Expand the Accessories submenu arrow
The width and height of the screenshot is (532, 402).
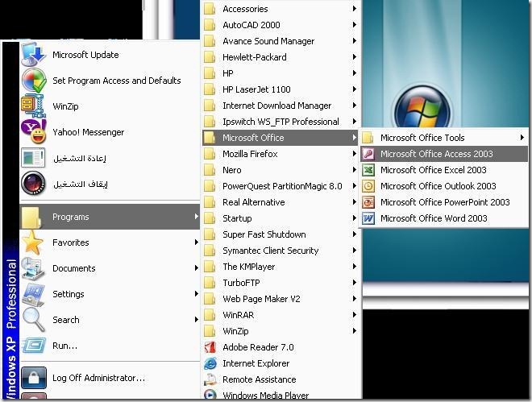coord(354,9)
